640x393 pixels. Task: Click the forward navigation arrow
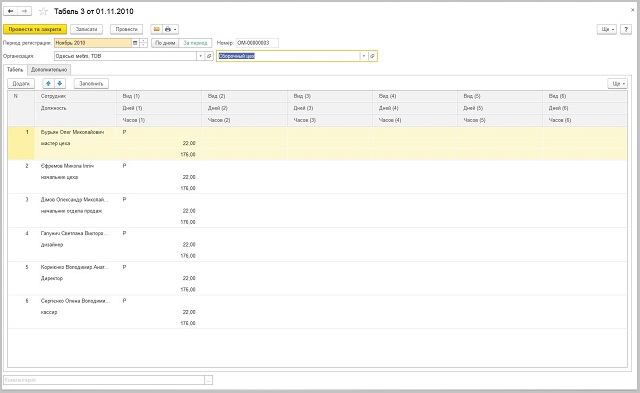[x=24, y=11]
